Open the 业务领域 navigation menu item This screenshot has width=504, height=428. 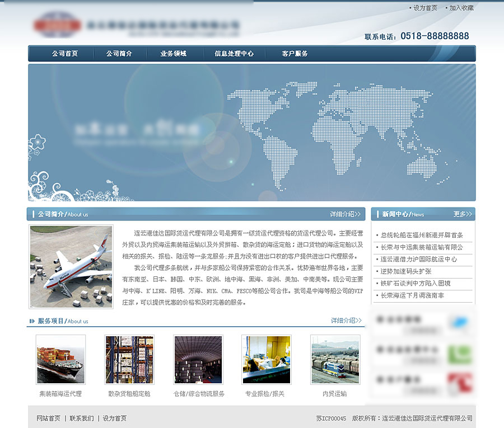173,54
